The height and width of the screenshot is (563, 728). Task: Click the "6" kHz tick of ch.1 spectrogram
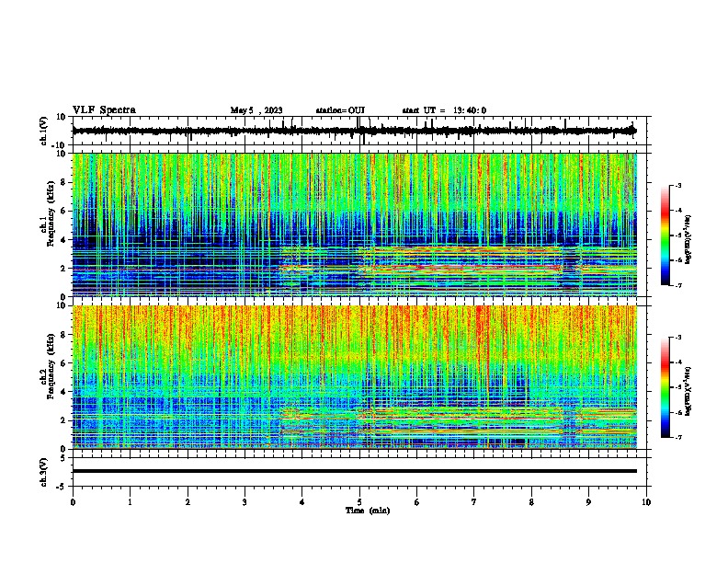[x=63, y=211]
